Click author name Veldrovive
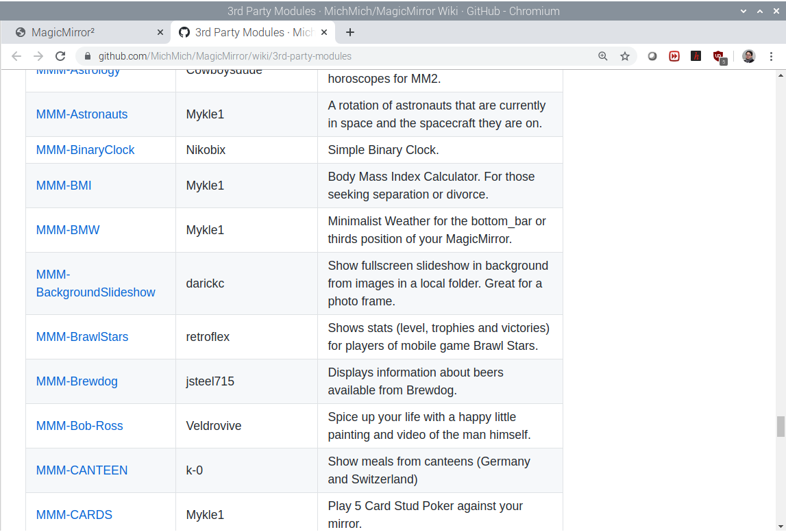 point(214,426)
